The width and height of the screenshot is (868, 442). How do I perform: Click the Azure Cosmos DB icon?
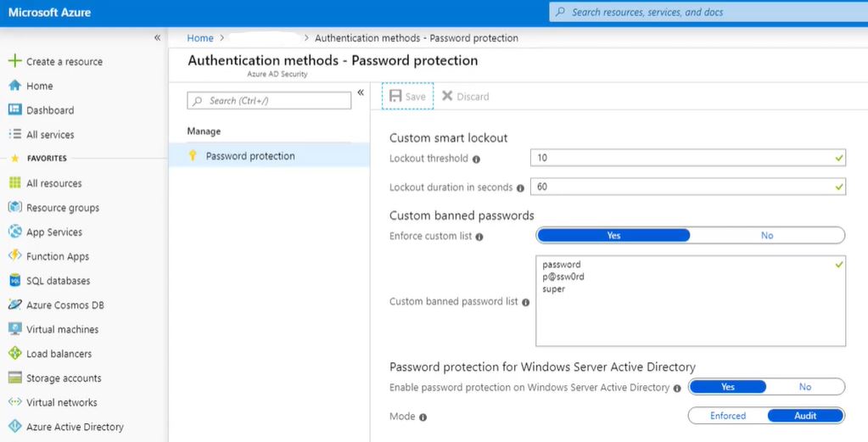tap(14, 305)
